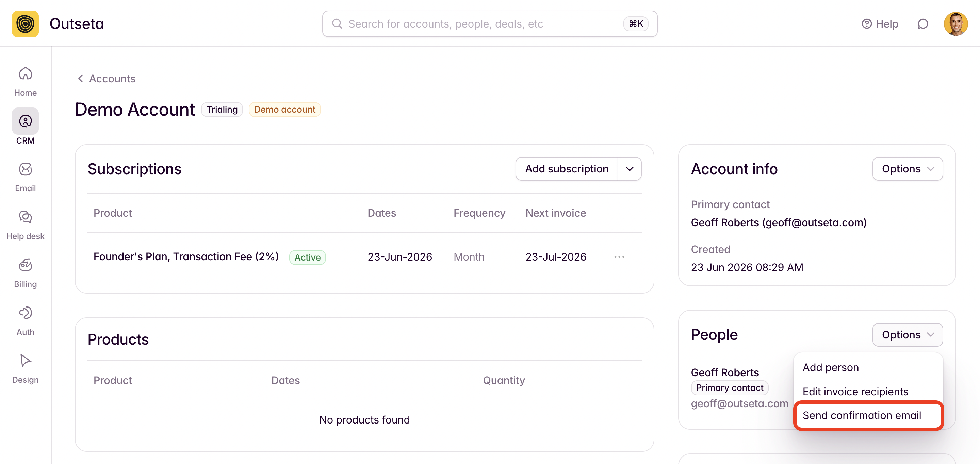Click the Subscriptions section heading

tap(134, 169)
